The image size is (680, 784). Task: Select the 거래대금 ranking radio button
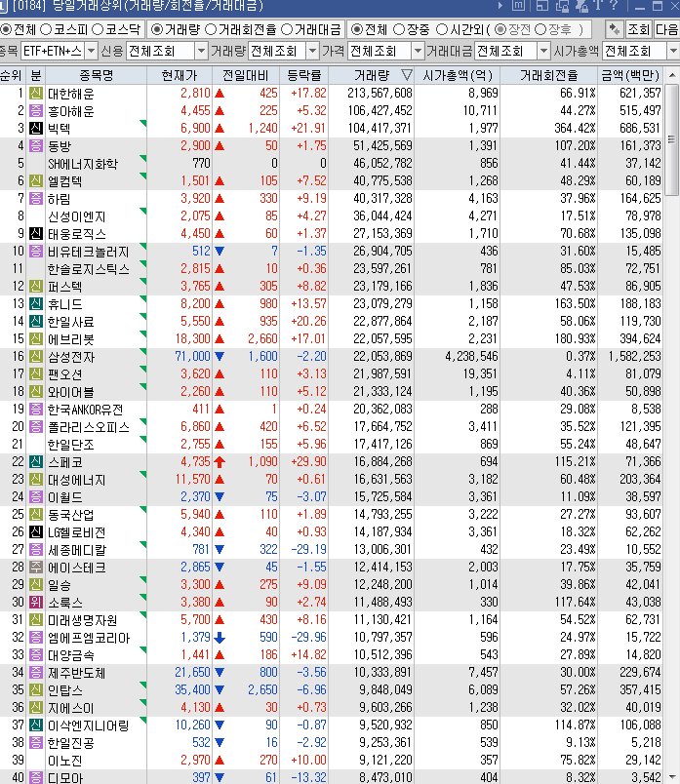click(286, 29)
